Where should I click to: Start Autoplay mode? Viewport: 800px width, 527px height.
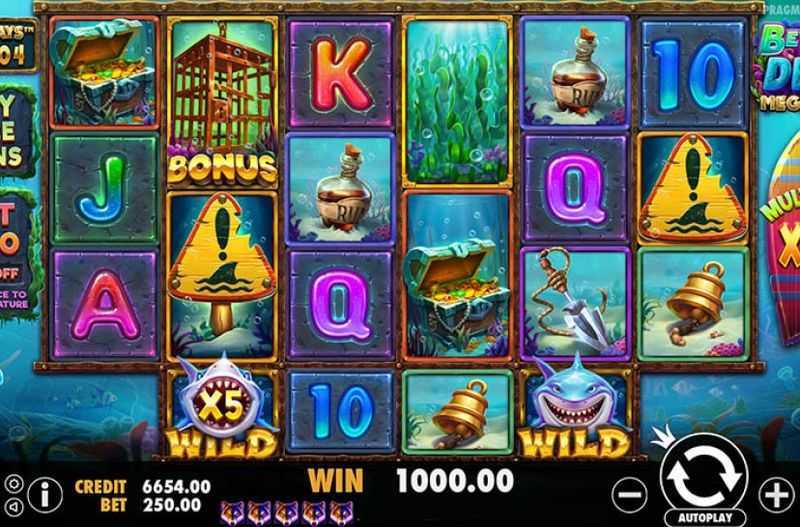point(704,517)
